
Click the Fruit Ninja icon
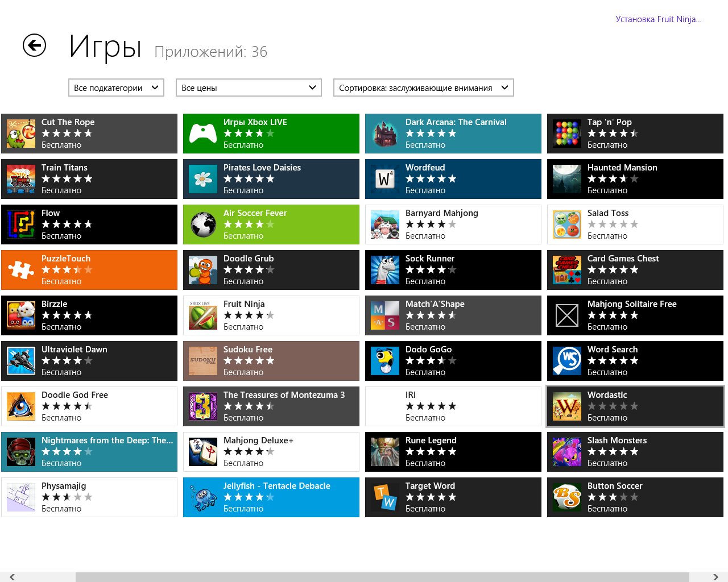pyautogui.click(x=203, y=315)
